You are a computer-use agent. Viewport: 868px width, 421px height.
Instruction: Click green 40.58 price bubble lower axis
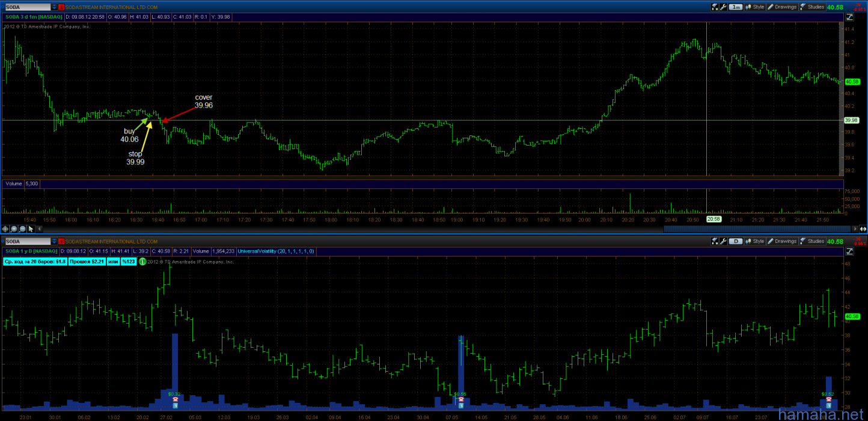pyautogui.click(x=851, y=316)
